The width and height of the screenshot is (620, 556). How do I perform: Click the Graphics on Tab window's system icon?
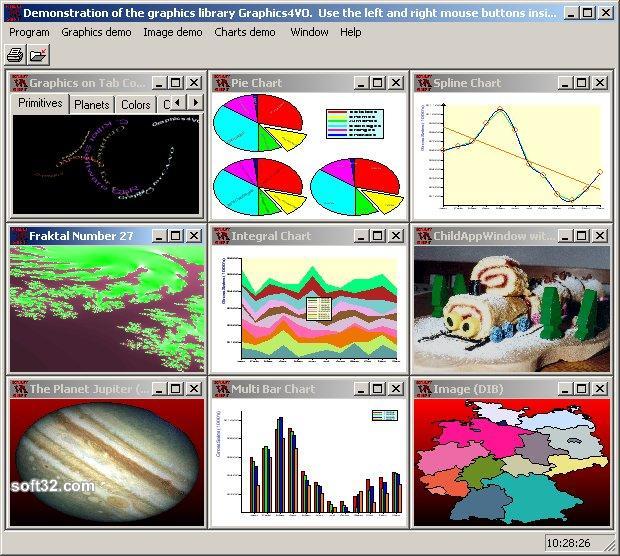[19, 83]
